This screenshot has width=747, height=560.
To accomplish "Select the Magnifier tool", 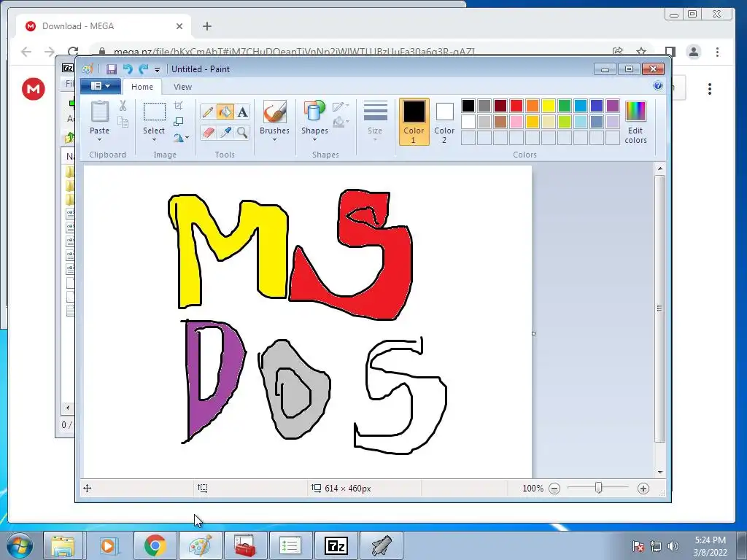I will [242, 132].
